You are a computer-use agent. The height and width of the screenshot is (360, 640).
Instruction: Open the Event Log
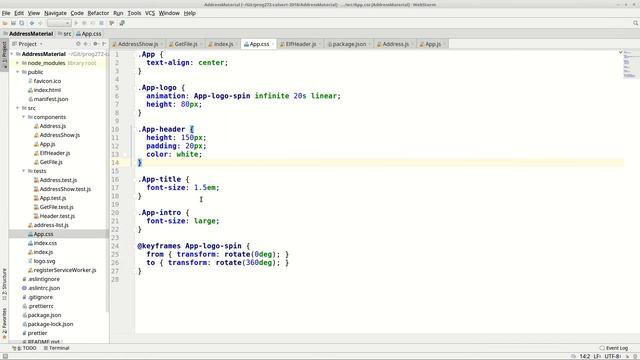614,348
